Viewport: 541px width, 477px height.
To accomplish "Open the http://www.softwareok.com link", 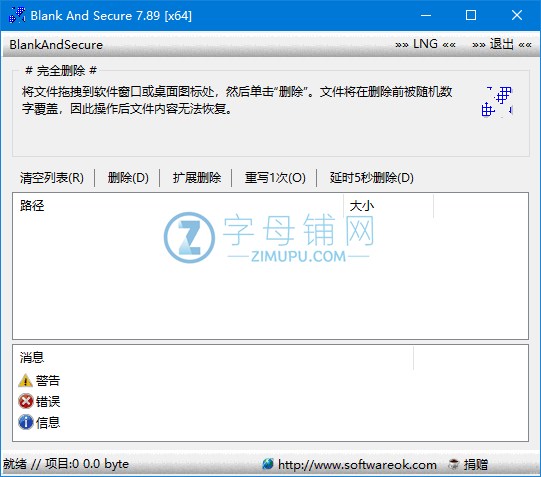I will pos(357,465).
